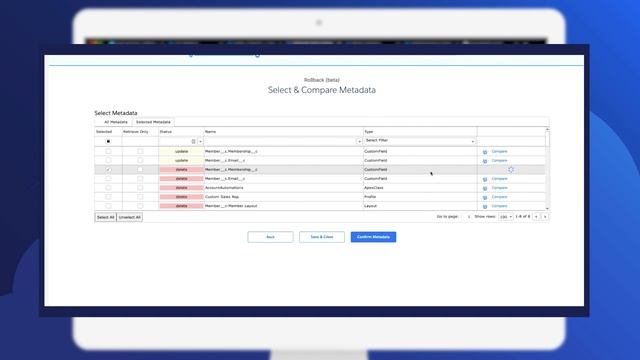640x360 pixels.
Task: Open the Show rows dropdown
Action: pyautogui.click(x=506, y=217)
